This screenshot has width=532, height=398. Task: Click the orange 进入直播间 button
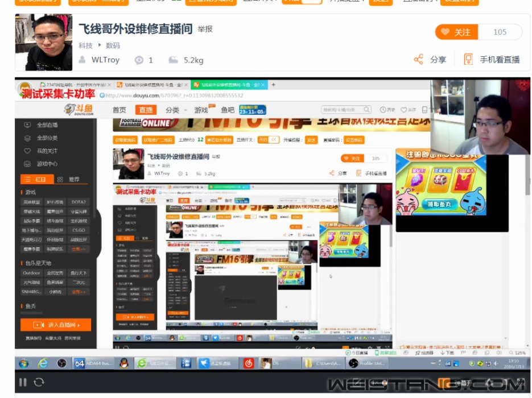coord(55,325)
